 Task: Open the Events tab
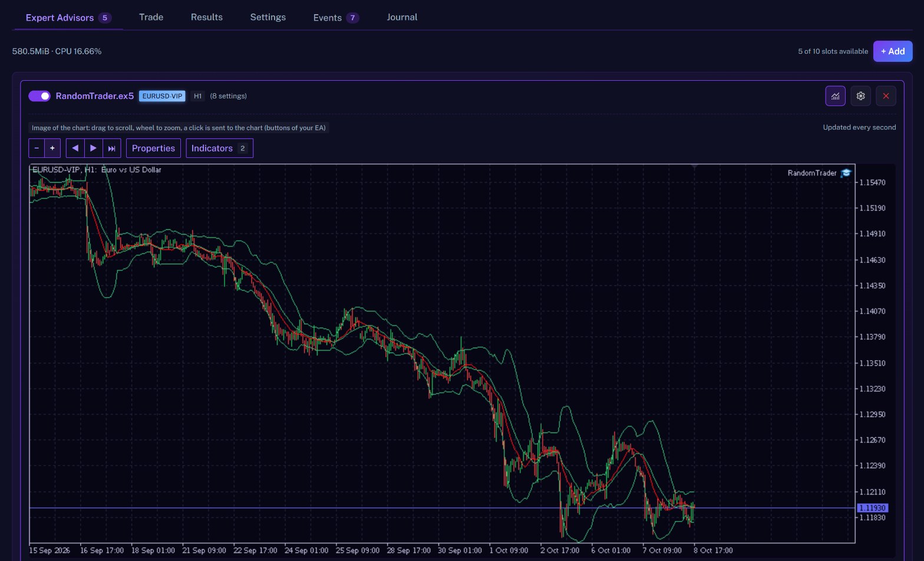coord(336,18)
